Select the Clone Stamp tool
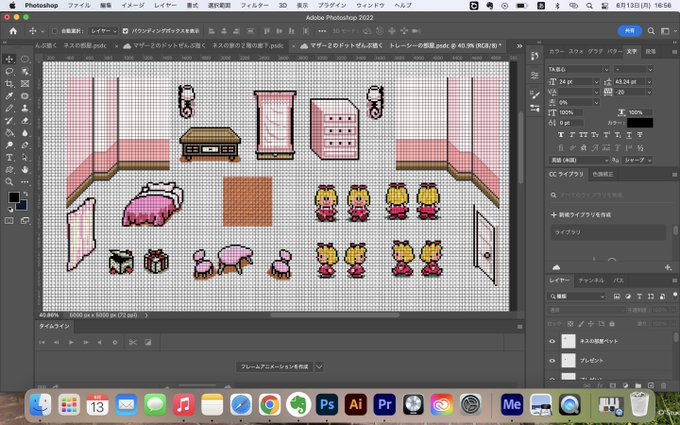The width and height of the screenshot is (680, 425). click(25, 108)
